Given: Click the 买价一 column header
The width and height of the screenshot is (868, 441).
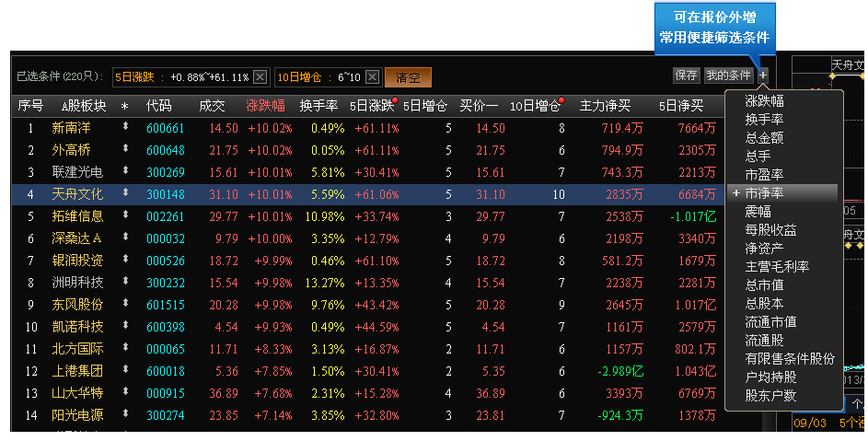Looking at the screenshot, I should pyautogui.click(x=479, y=105).
